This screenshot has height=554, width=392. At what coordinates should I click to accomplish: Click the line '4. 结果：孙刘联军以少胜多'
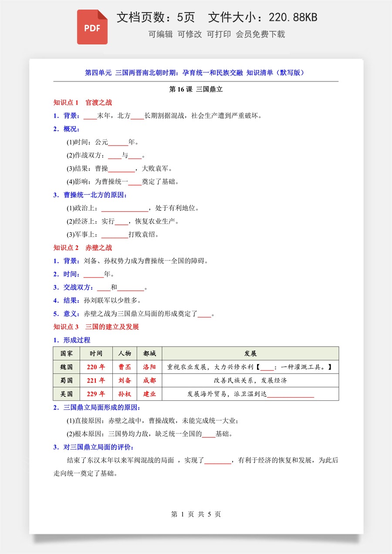tap(98, 301)
